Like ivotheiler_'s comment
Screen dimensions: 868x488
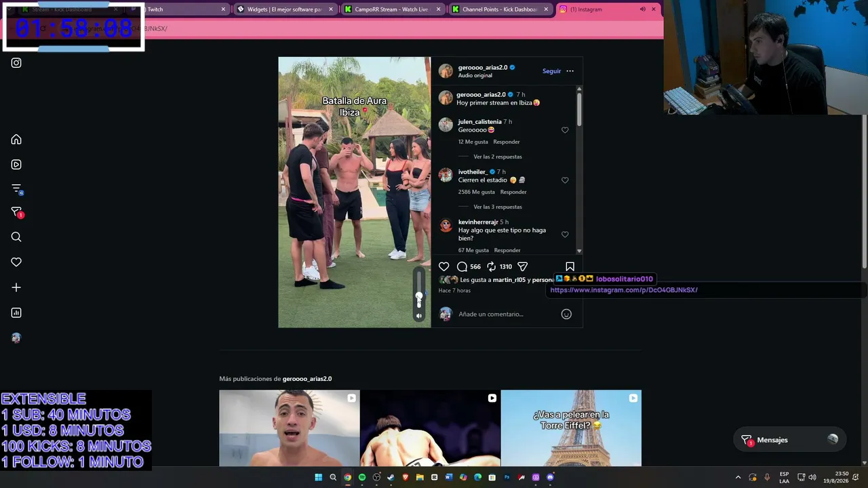coord(565,180)
